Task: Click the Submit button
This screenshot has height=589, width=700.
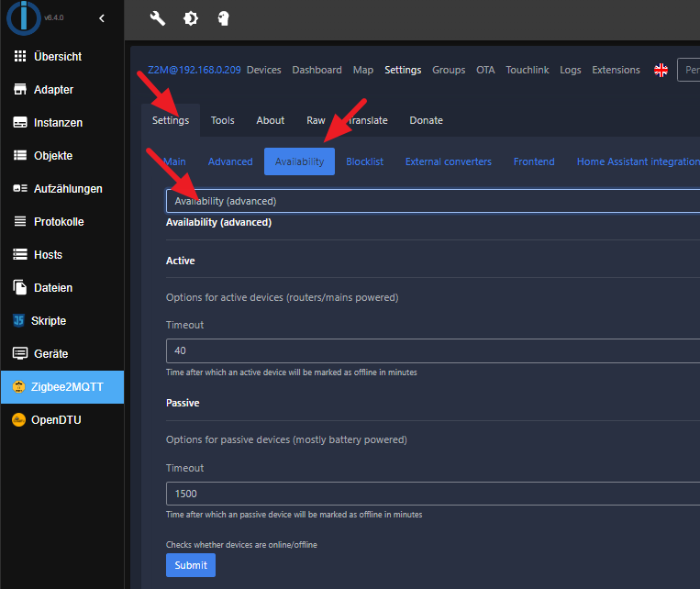Action: (191, 565)
